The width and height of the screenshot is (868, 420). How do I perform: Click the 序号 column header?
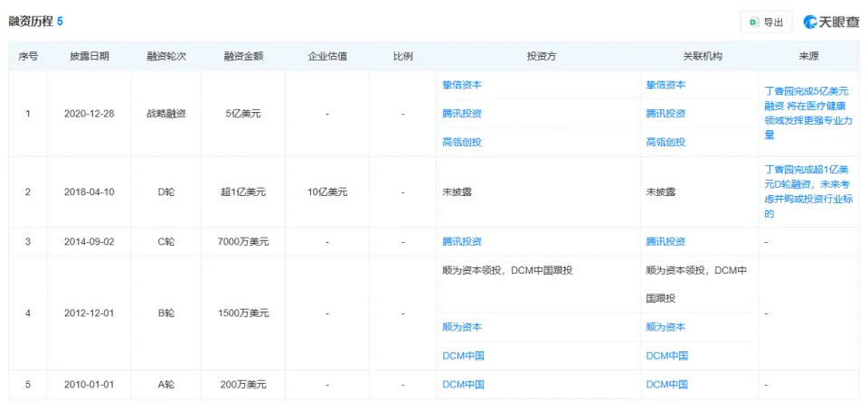click(x=28, y=56)
